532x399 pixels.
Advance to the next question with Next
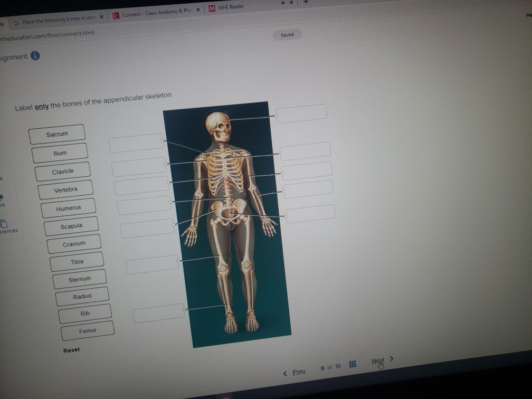(378, 359)
